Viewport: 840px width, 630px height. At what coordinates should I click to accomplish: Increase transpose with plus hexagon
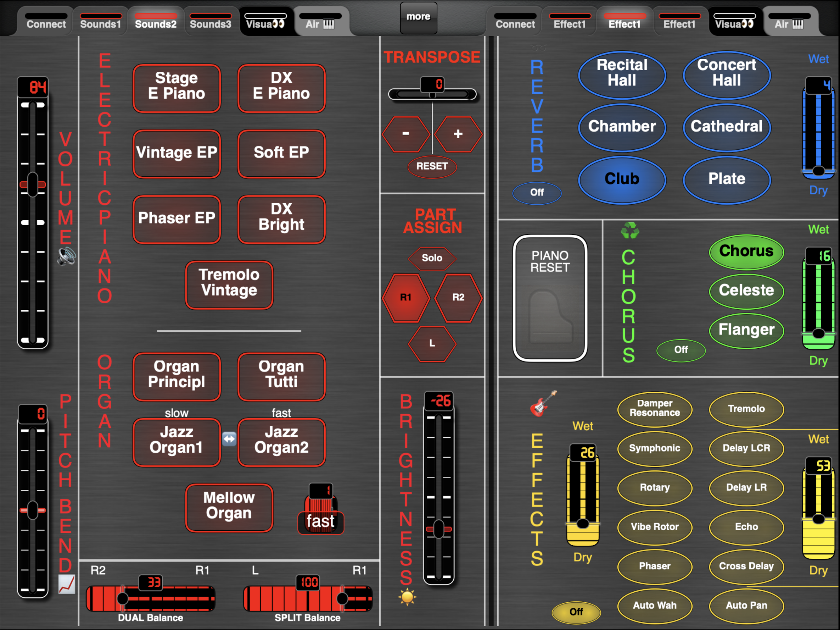pos(458,134)
